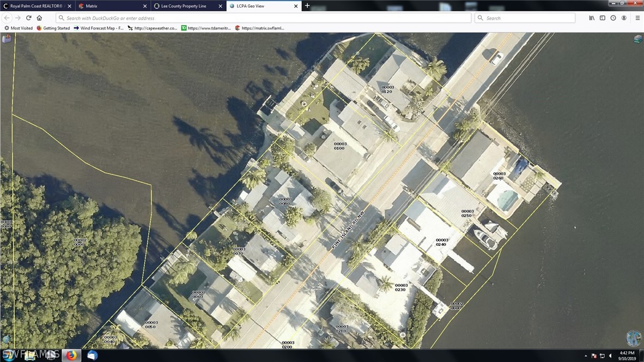Open the Firefox hamburger menu
Screen dimensions: 644x362
coord(637,18)
